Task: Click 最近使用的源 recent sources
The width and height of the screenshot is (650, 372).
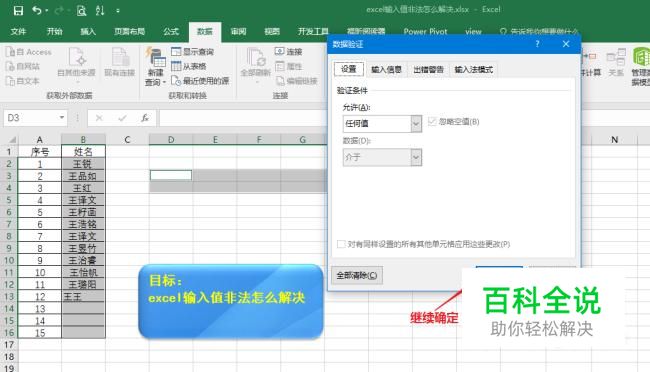Action: tap(200, 80)
